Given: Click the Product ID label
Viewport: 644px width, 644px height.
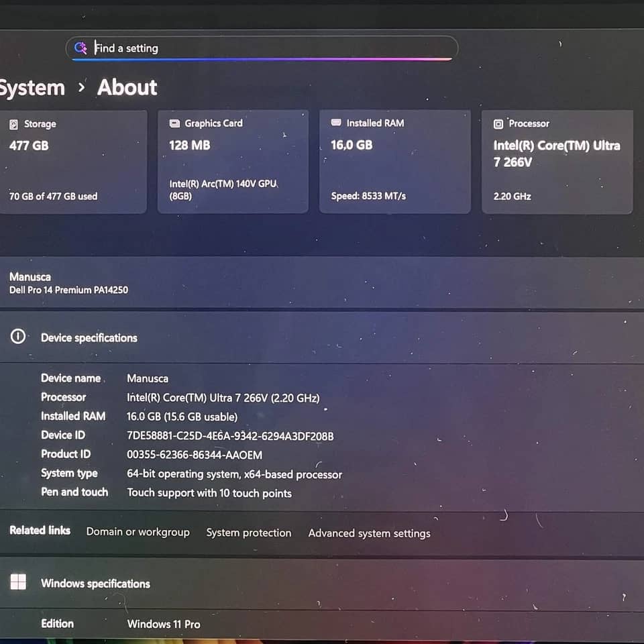Looking at the screenshot, I should 66,454.
